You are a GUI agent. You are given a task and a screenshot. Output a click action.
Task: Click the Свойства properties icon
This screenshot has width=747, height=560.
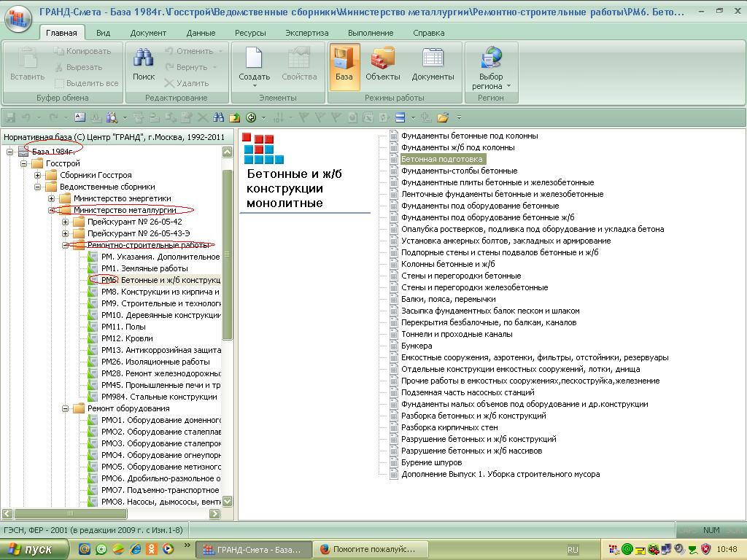298,58
